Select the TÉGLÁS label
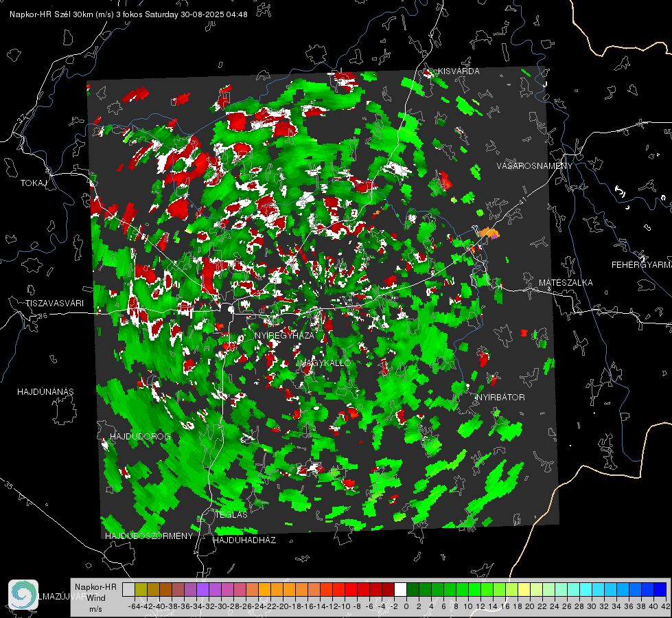The image size is (672, 618). pyautogui.click(x=231, y=515)
